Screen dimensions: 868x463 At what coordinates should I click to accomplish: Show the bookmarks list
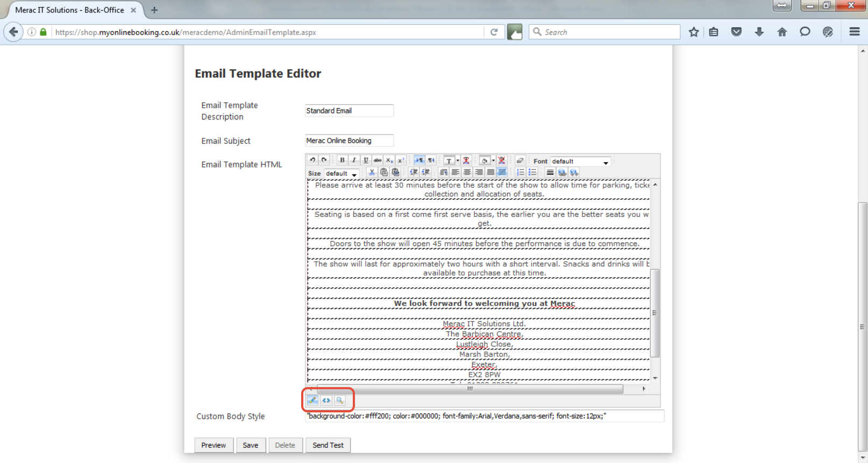click(714, 32)
